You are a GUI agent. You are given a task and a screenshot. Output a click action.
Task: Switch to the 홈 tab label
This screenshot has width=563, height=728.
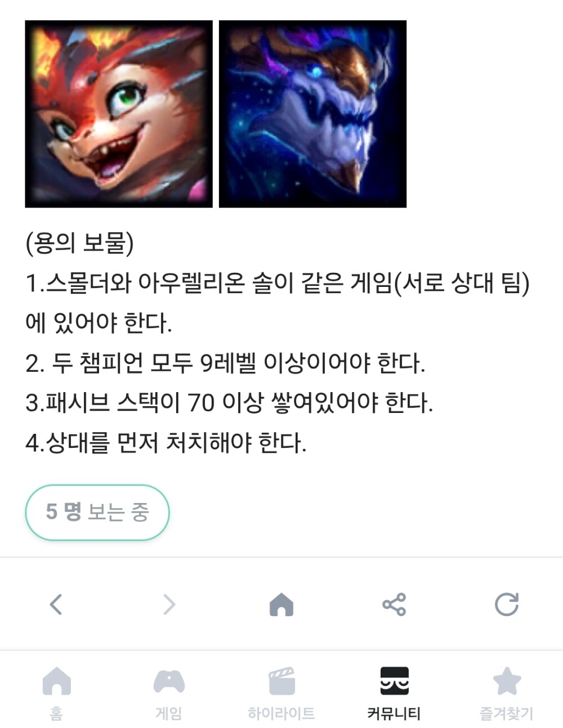(x=56, y=714)
